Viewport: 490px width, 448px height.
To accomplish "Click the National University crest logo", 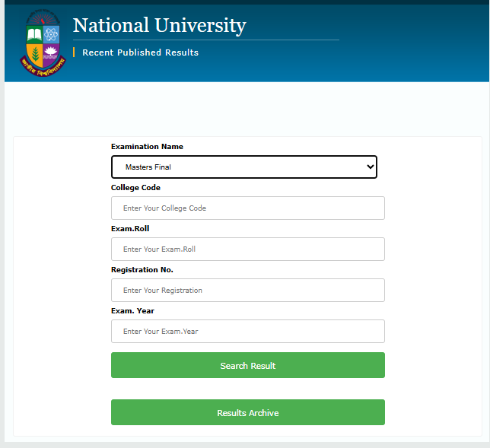I will click(x=42, y=43).
